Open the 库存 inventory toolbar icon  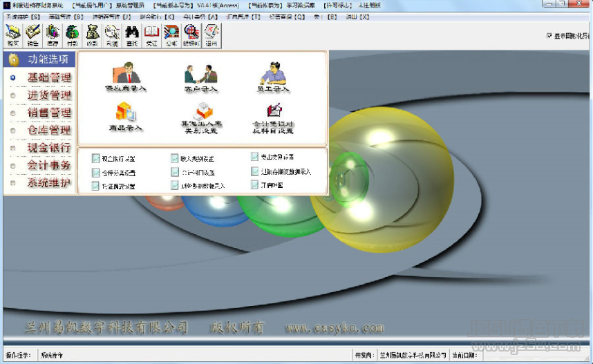pyautogui.click(x=53, y=35)
